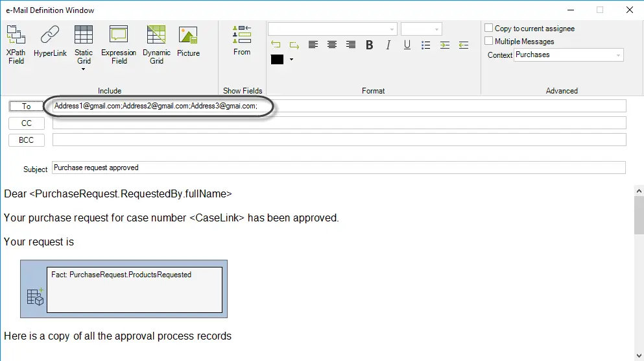
Task: Apply bulleted list formatting
Action: point(426,45)
